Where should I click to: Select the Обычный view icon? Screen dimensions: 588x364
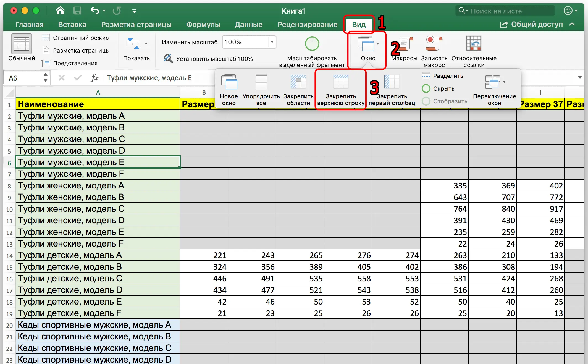tap(22, 44)
